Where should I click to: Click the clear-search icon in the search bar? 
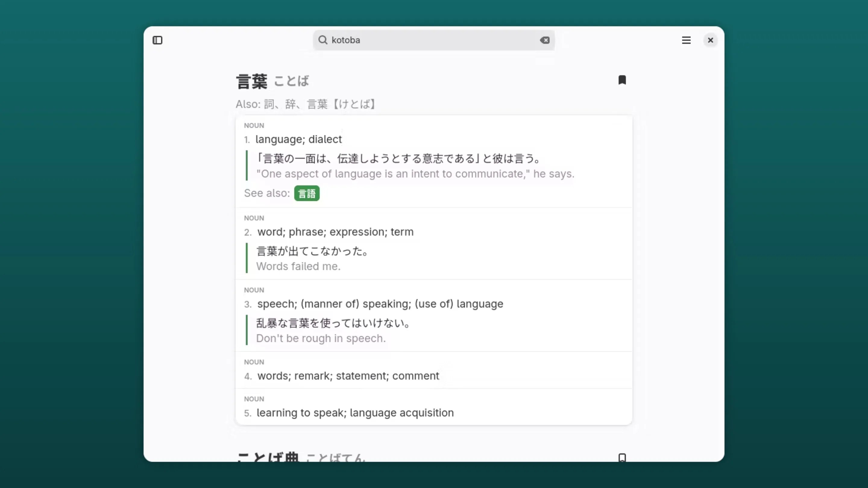pos(545,40)
